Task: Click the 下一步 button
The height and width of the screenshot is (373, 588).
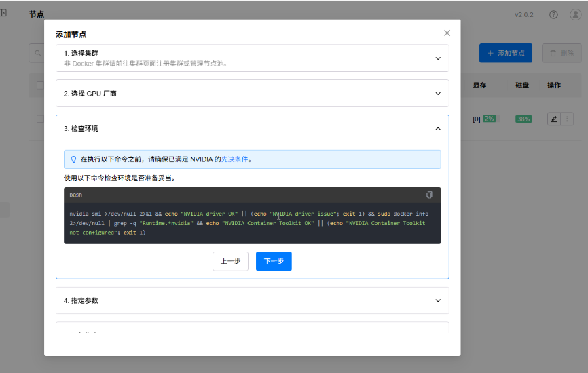Action: point(274,261)
